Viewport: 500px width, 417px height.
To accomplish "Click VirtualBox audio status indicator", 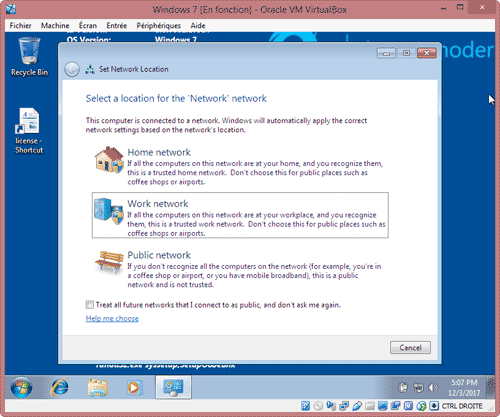I will coord(331,406).
